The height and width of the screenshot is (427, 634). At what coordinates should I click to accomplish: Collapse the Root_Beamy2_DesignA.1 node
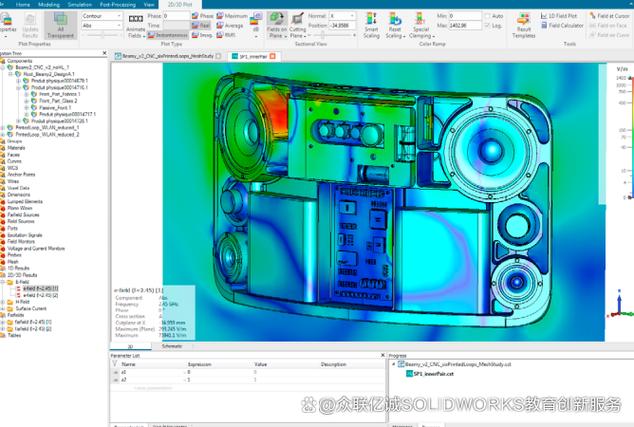tap(11, 74)
